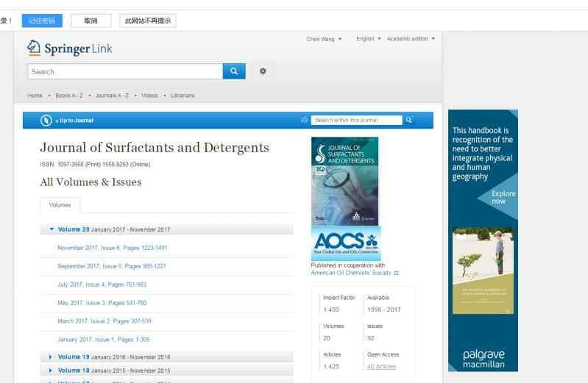The image size is (588, 383).
Task: Click the Search within this journal field
Action: coord(357,121)
